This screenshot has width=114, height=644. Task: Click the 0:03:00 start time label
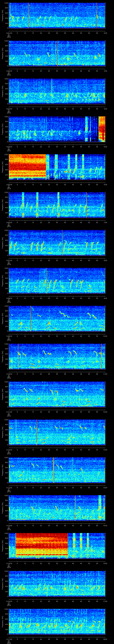[9, 109]
